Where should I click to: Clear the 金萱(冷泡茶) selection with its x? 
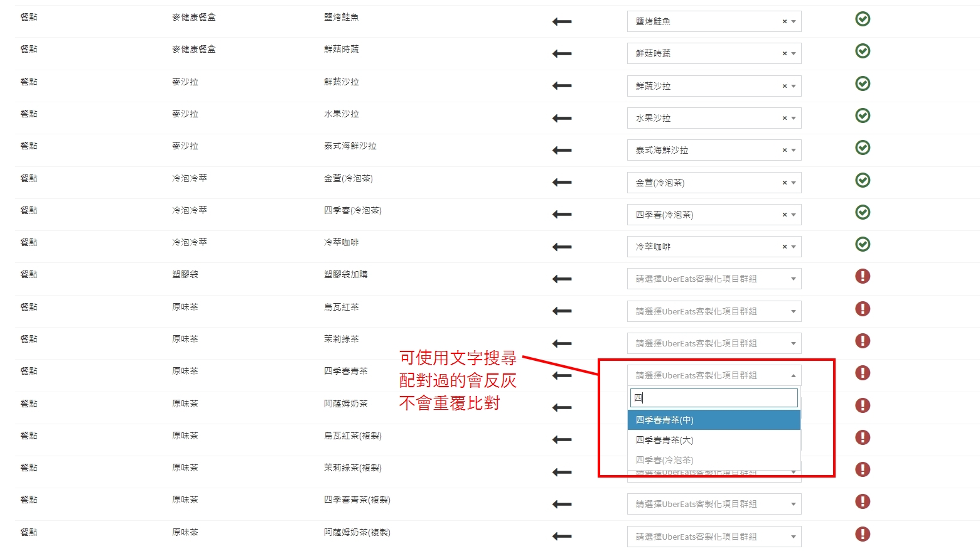[784, 183]
